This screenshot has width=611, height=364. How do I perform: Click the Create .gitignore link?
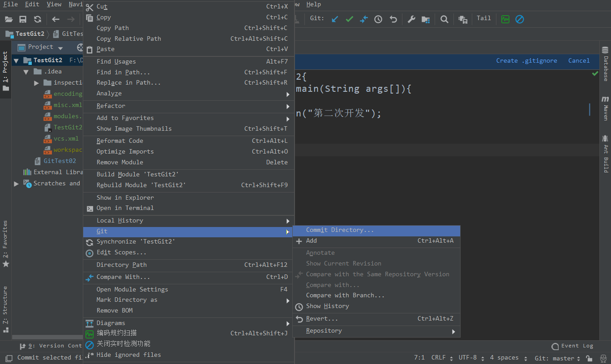click(x=526, y=60)
